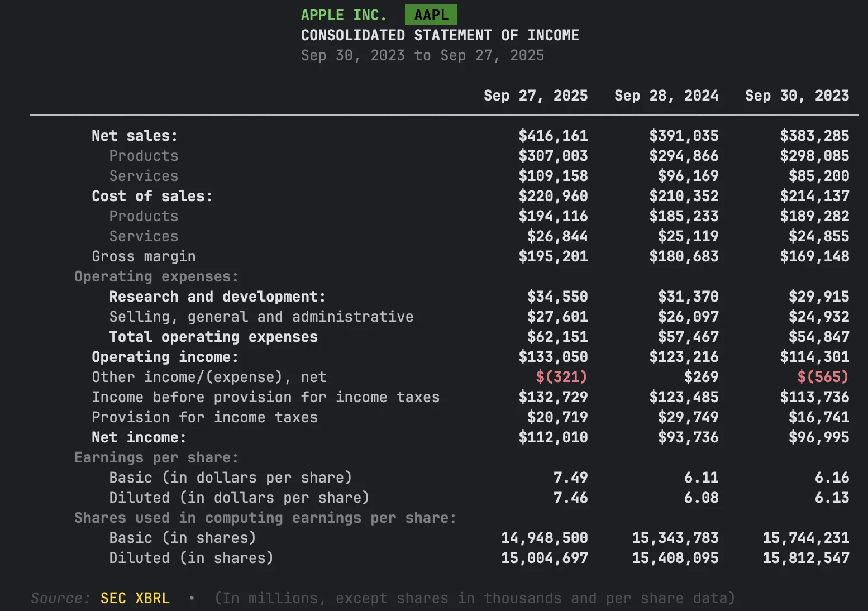The image size is (868, 611).
Task: Click other income value $269
Action: (x=701, y=377)
